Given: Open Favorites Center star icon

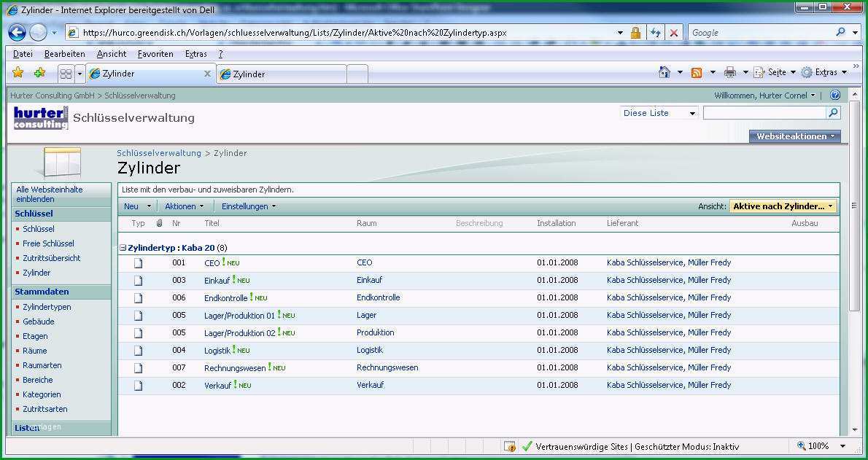Looking at the screenshot, I should click(18, 72).
